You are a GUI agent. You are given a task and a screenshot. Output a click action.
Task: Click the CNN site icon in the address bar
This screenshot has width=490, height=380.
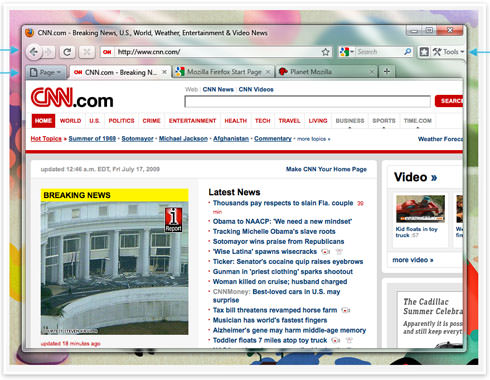tap(107, 52)
